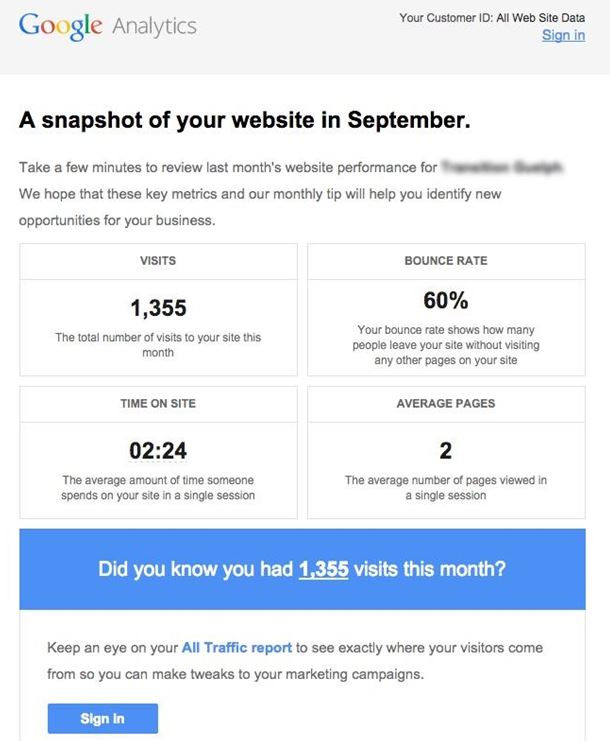Select the VISITS card header

click(x=158, y=261)
